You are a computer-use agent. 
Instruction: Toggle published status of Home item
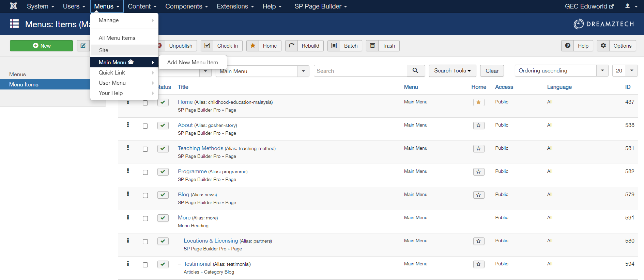[163, 102]
